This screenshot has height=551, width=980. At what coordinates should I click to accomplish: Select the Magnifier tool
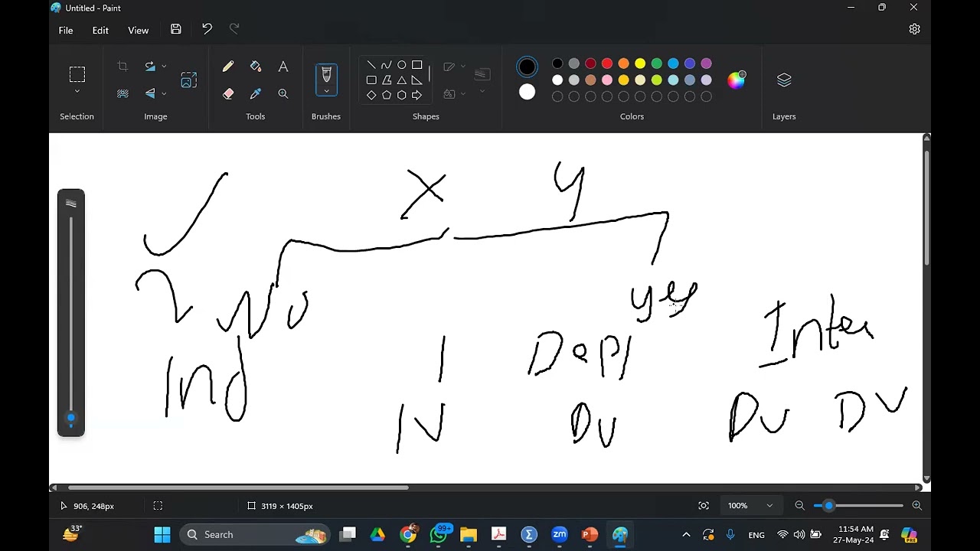(x=283, y=93)
